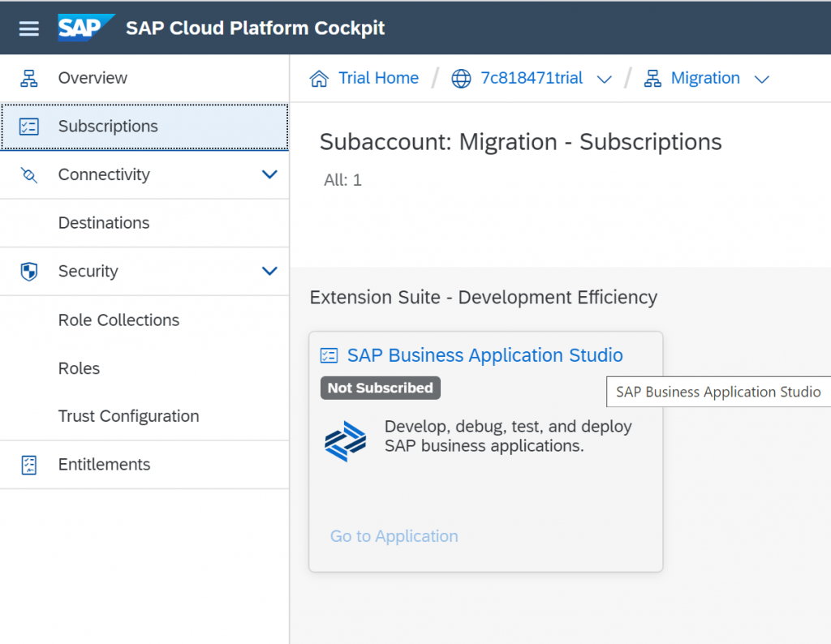Click the SAP Business Application Studio tooltip

click(x=718, y=392)
